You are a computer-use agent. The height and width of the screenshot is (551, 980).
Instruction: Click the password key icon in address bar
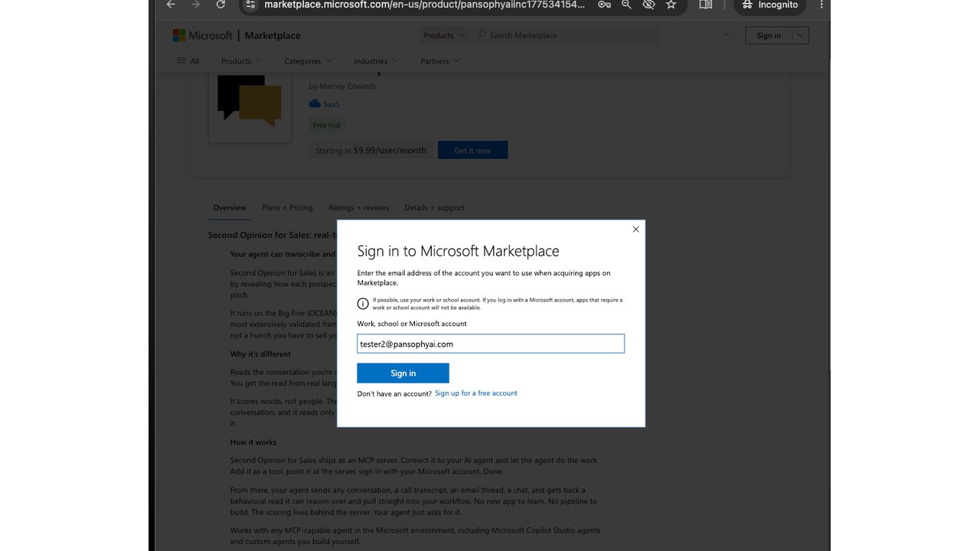[x=604, y=5]
